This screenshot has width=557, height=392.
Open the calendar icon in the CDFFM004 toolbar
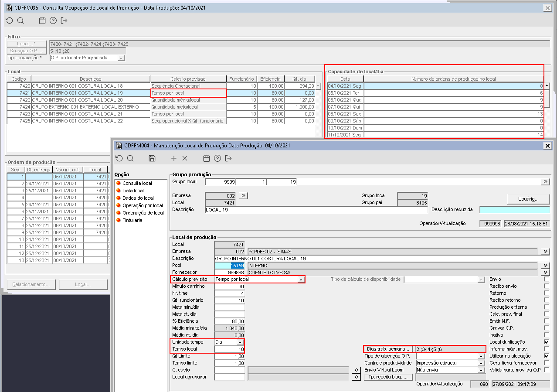click(207, 158)
